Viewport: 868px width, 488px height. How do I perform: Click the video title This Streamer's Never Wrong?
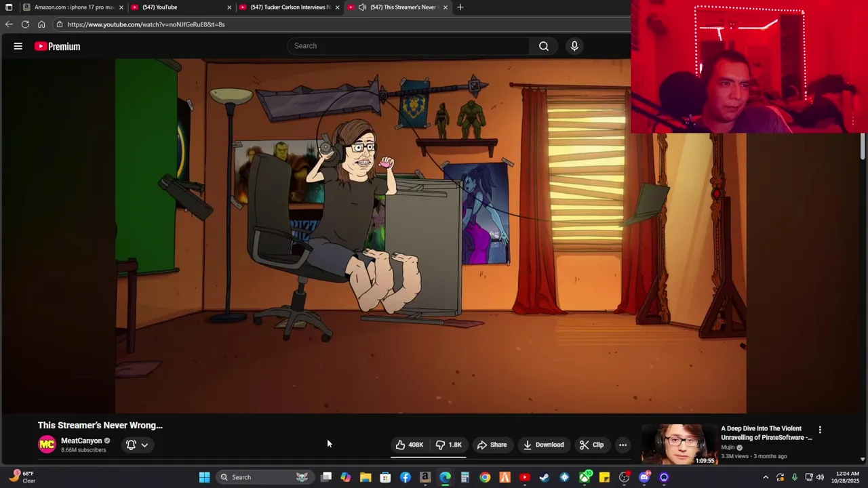[x=100, y=426]
